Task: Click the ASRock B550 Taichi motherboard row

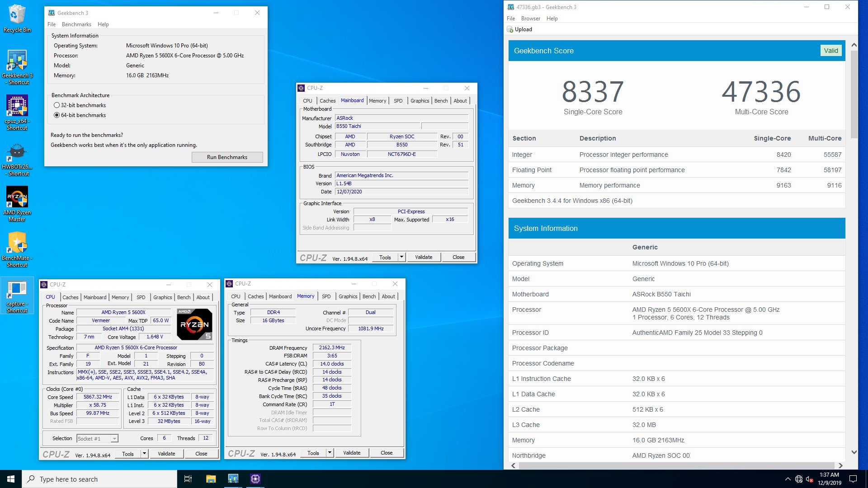Action: pos(677,294)
